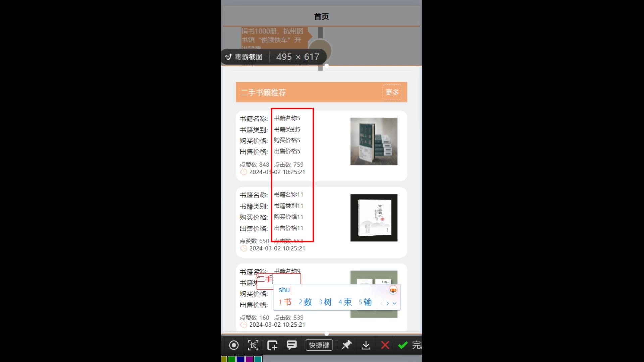The width and height of the screenshot is (644, 362).
Task: Pick the green color swatch
Action: 232,359
